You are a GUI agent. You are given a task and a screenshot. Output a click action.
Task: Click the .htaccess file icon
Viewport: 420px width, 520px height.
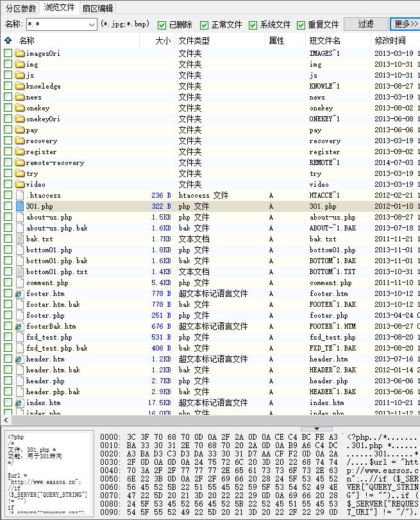[x=20, y=195]
